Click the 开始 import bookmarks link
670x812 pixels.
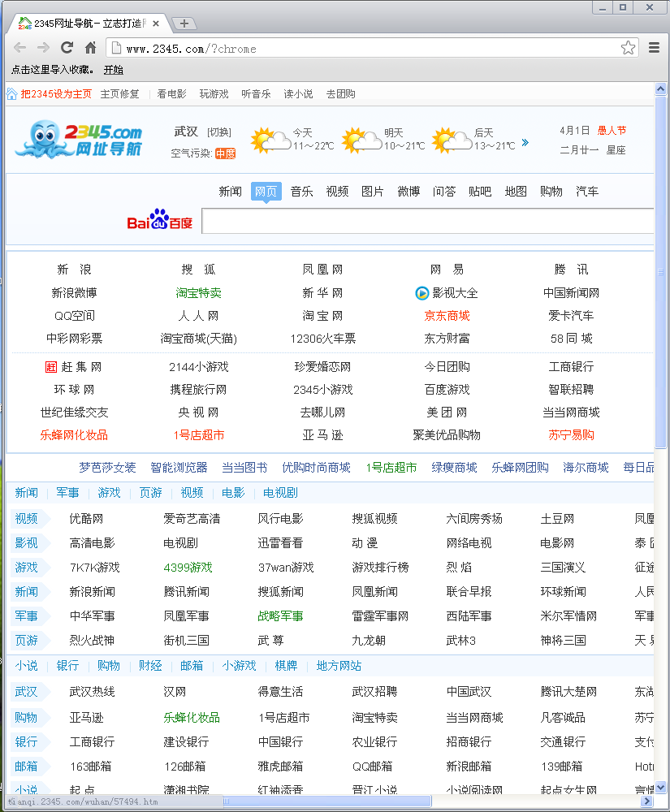pos(114,69)
